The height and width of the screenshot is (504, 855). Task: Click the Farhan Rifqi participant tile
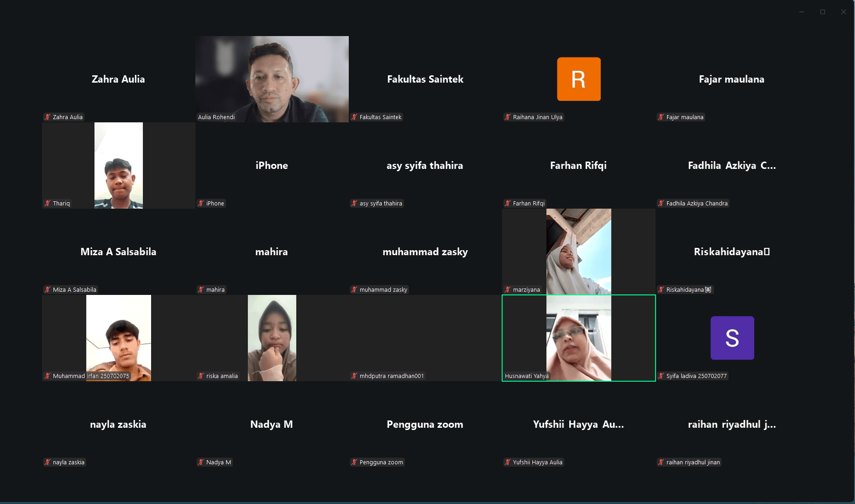click(x=578, y=165)
